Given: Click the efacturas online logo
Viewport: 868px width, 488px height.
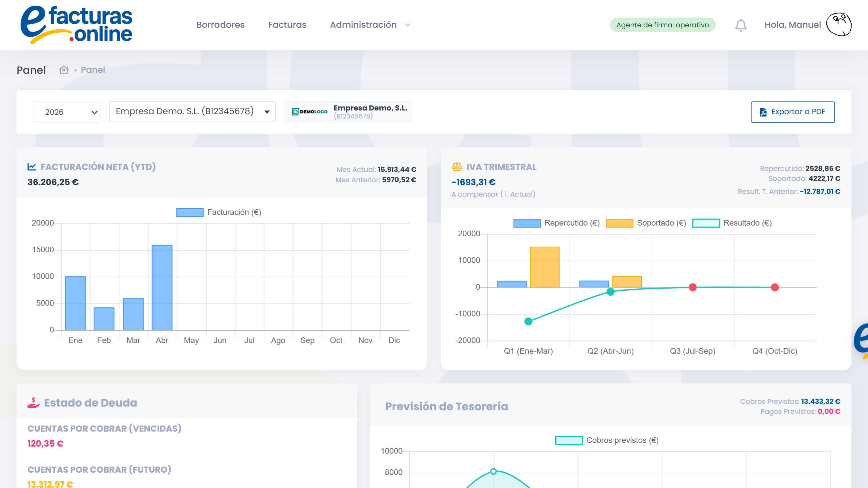Looking at the screenshot, I should click(x=76, y=25).
